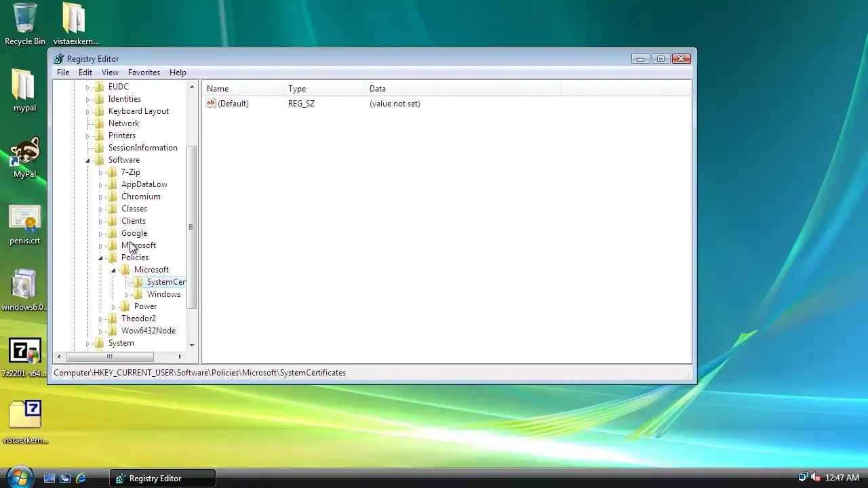
Task: Select the Theodor2 key label
Action: (138, 319)
